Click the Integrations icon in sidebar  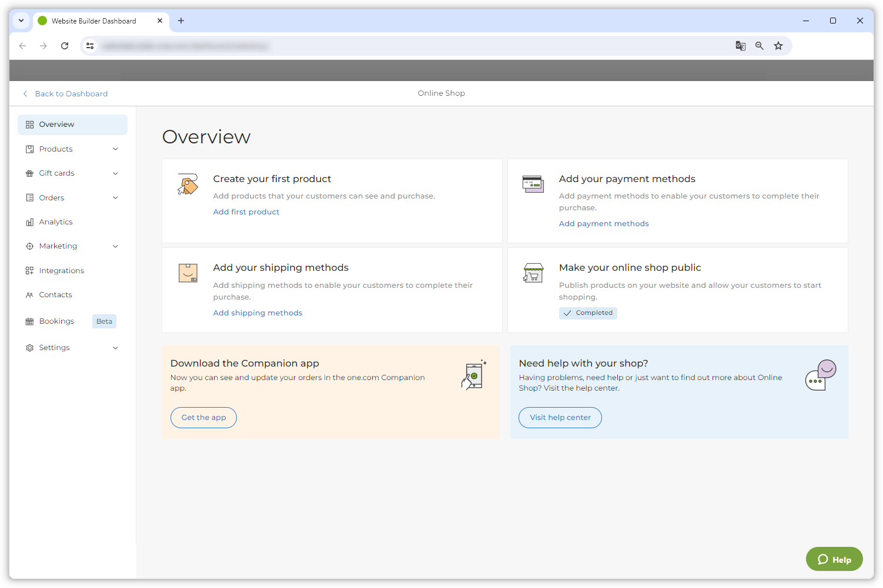(x=29, y=271)
